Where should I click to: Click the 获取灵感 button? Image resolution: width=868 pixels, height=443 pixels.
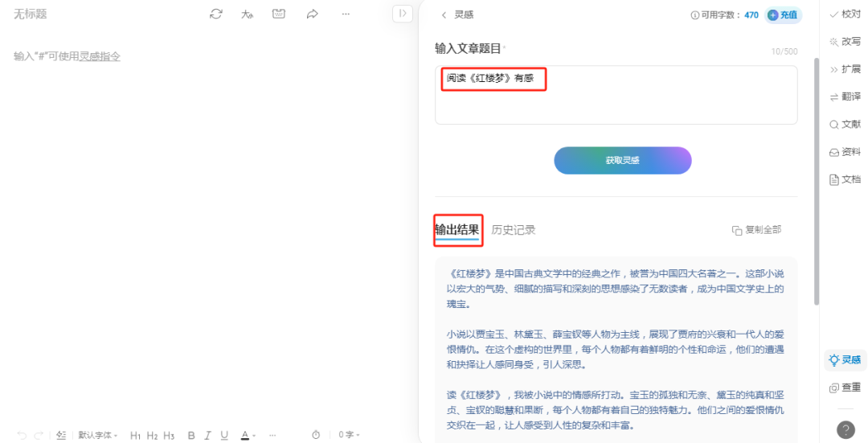[623, 161]
